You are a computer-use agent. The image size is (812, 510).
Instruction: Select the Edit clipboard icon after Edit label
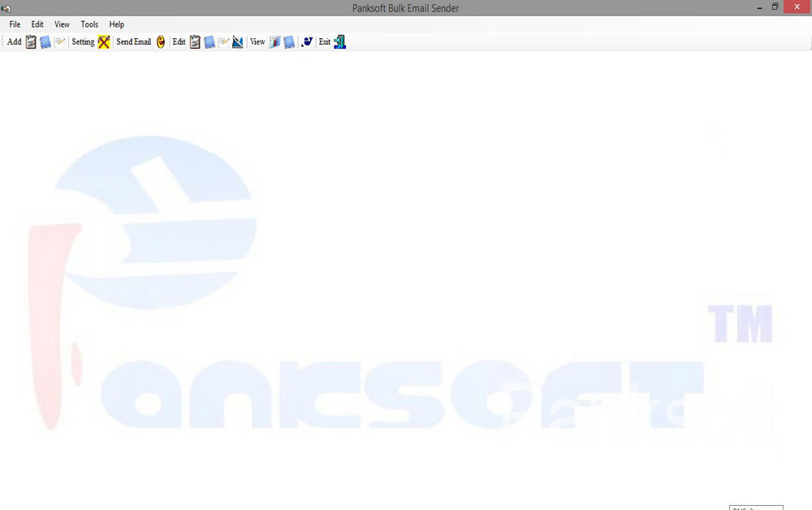coord(194,41)
